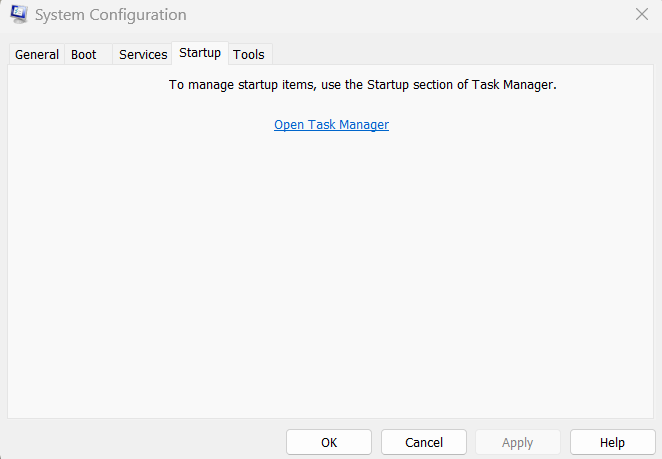The image size is (662, 459).
Task: Click the 'System Configuration' title text
Action: click(110, 15)
